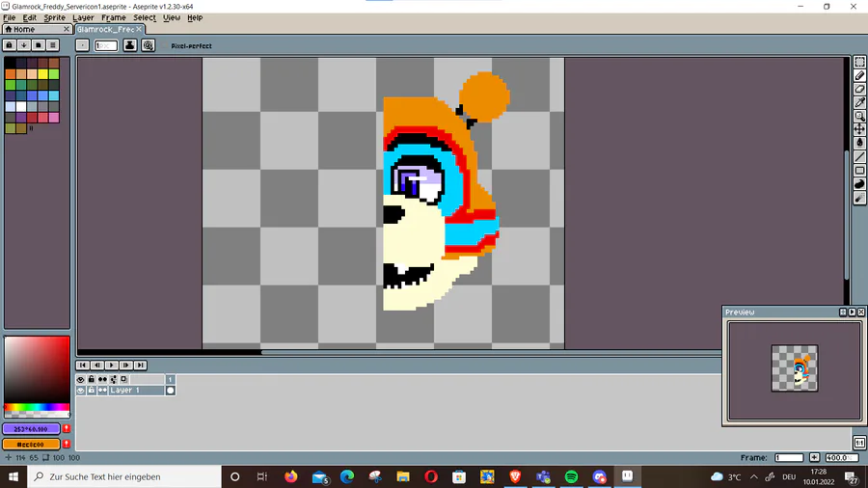868x488 pixels.
Task: Toggle visibility of all layers in timeline header
Action: pyautogui.click(x=81, y=380)
